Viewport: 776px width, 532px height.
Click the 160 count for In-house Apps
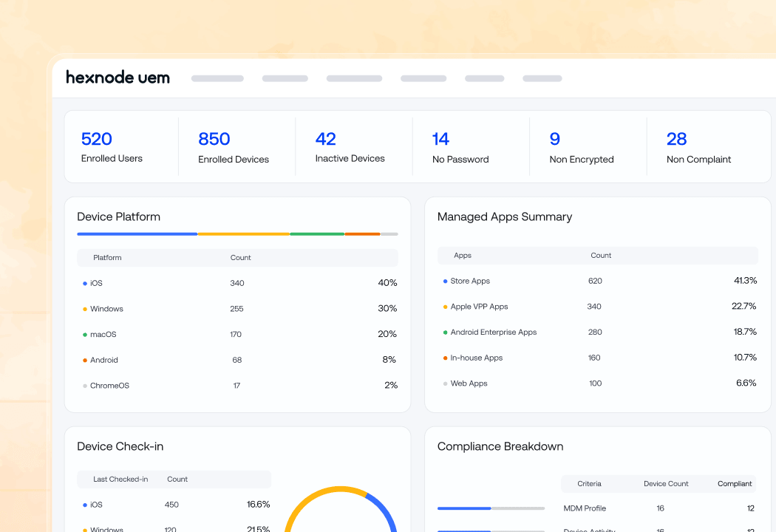tap(594, 358)
